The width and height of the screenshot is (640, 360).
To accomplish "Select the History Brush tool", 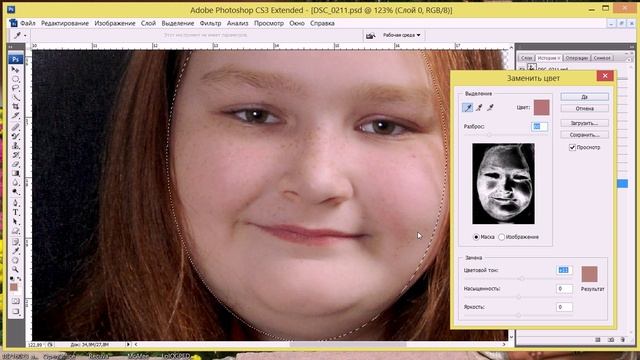I will 16,155.
